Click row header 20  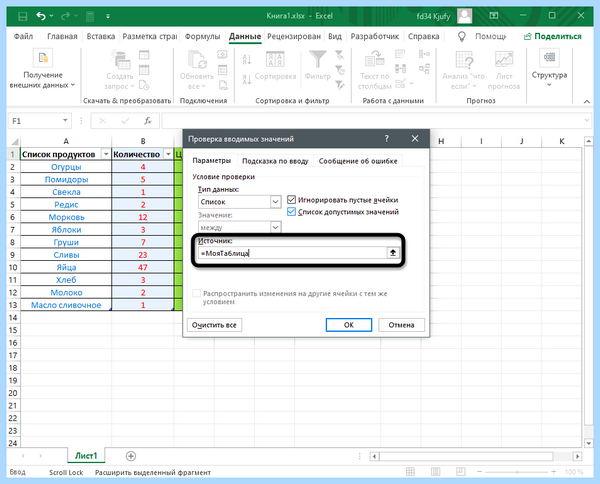click(13, 393)
